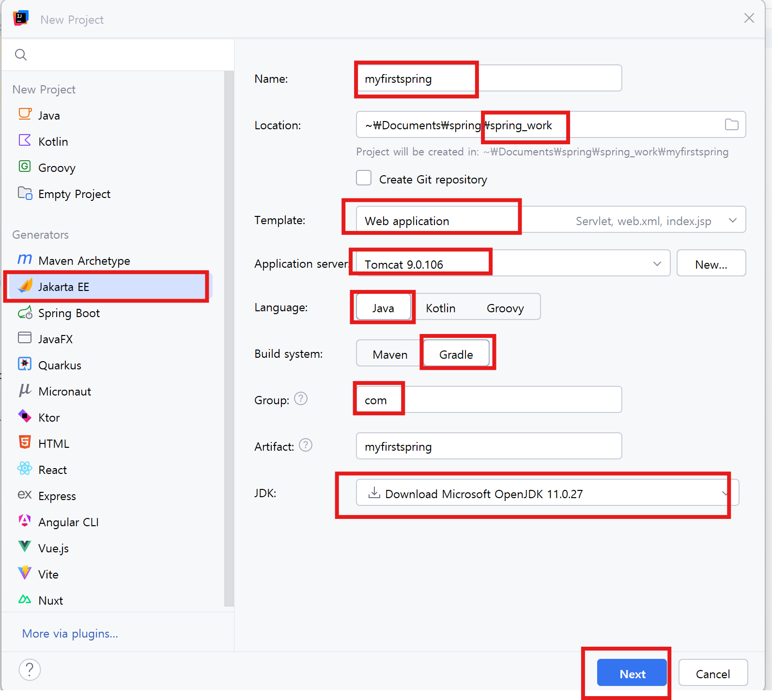Click the IntelliJ IDEA logo icon
The width and height of the screenshot is (772, 700).
point(21,18)
